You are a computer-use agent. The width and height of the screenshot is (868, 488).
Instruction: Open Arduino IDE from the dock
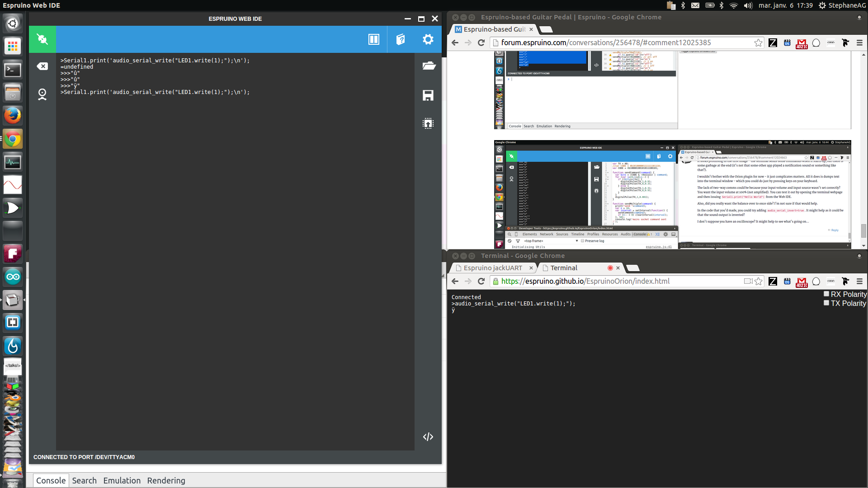coord(13,277)
